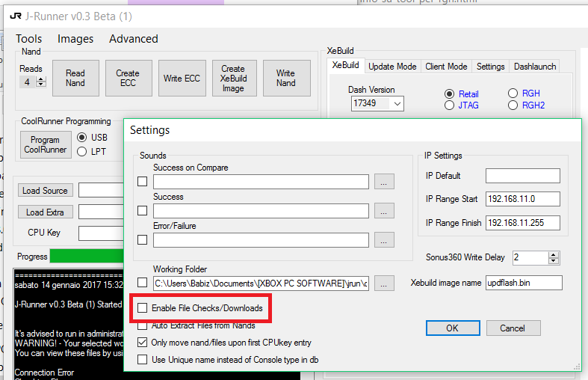The image size is (588, 380).
Task: Click the CPU Key input field
Action: 101,233
